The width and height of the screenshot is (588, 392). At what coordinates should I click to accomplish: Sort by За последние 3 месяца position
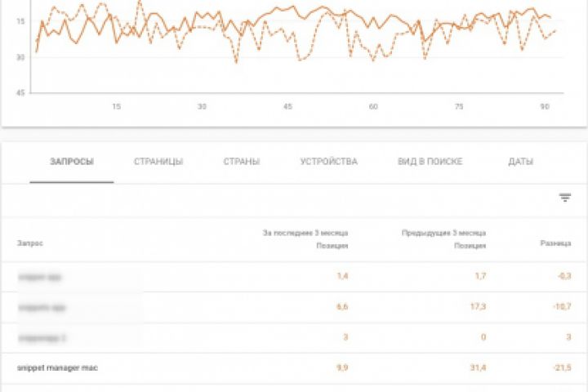tap(305, 239)
